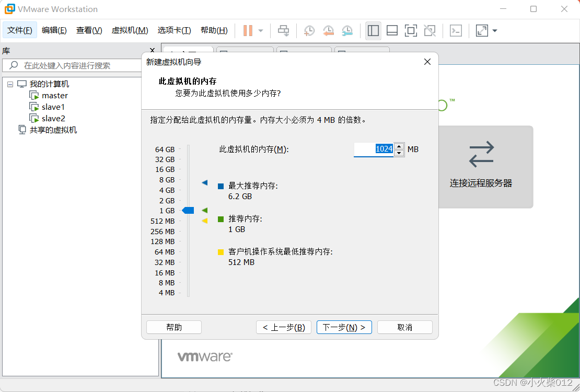This screenshot has height=392, width=580.
Task: Open the snapshot manager icon
Action: pos(347,30)
